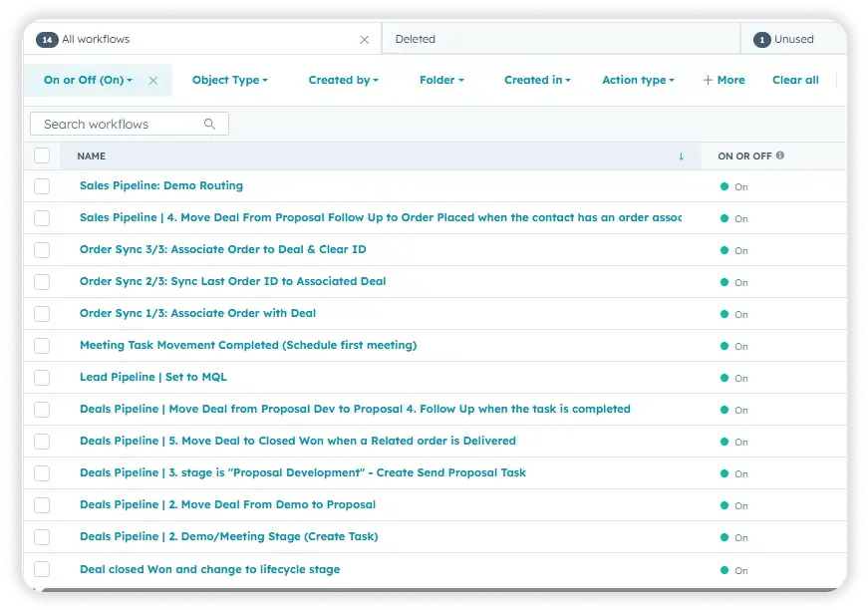Tick the Order Sync 2/3 row checkbox
Viewport: 868px width, 610px height.
click(42, 282)
